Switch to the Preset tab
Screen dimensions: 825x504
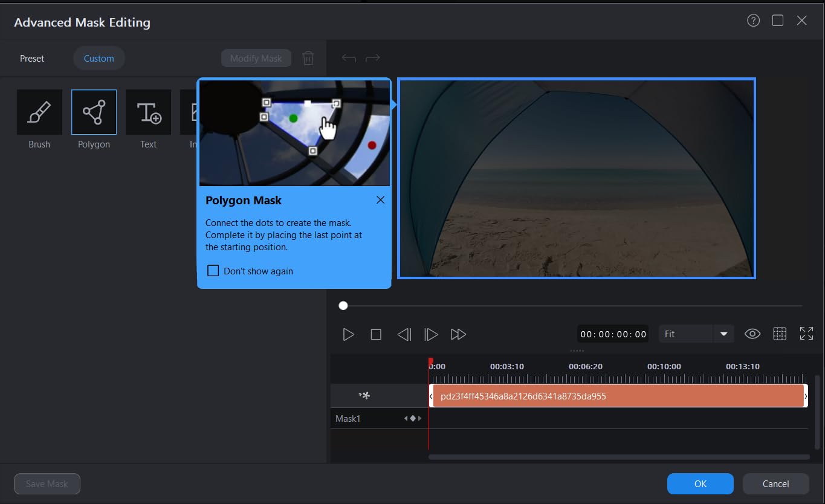pyautogui.click(x=32, y=59)
